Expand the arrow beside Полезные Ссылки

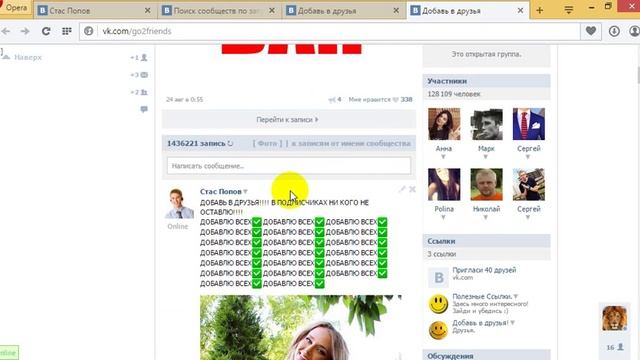click(x=516, y=296)
